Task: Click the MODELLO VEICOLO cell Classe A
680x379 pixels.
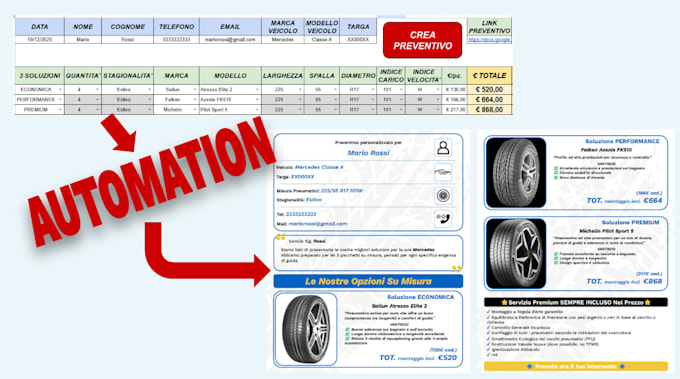Action: (x=322, y=39)
